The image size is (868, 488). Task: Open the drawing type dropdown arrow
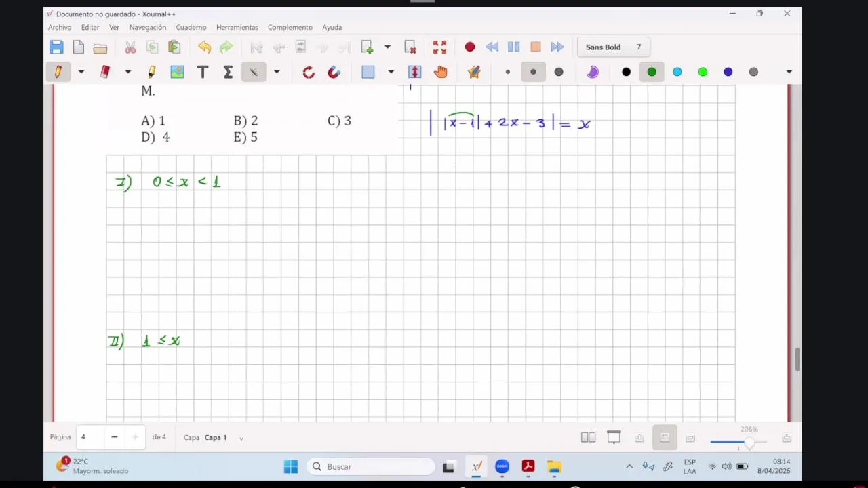[x=277, y=72]
